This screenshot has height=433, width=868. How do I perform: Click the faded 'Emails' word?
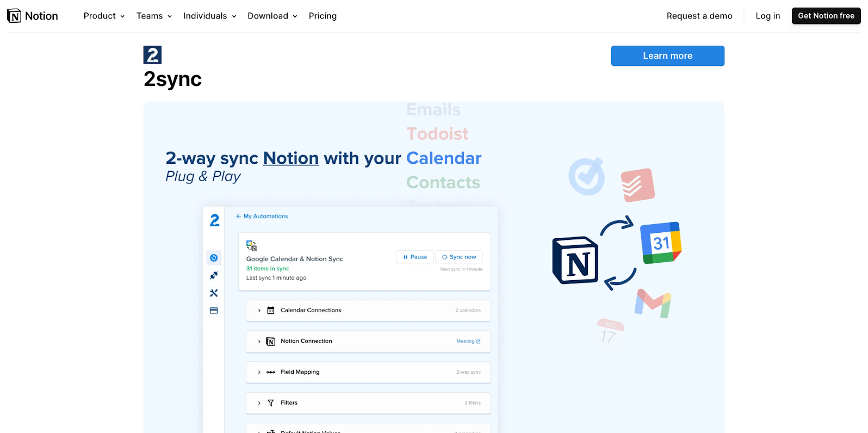(433, 110)
